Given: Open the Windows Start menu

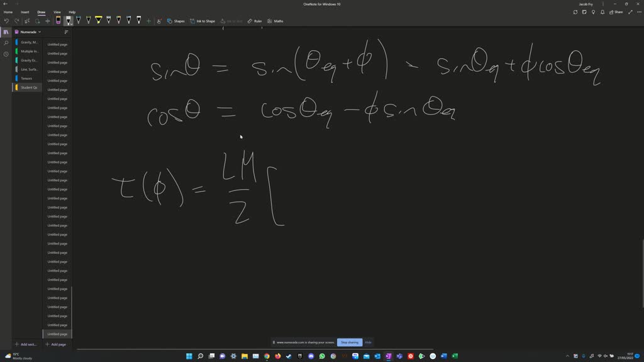Looking at the screenshot, I should tap(189, 356).
